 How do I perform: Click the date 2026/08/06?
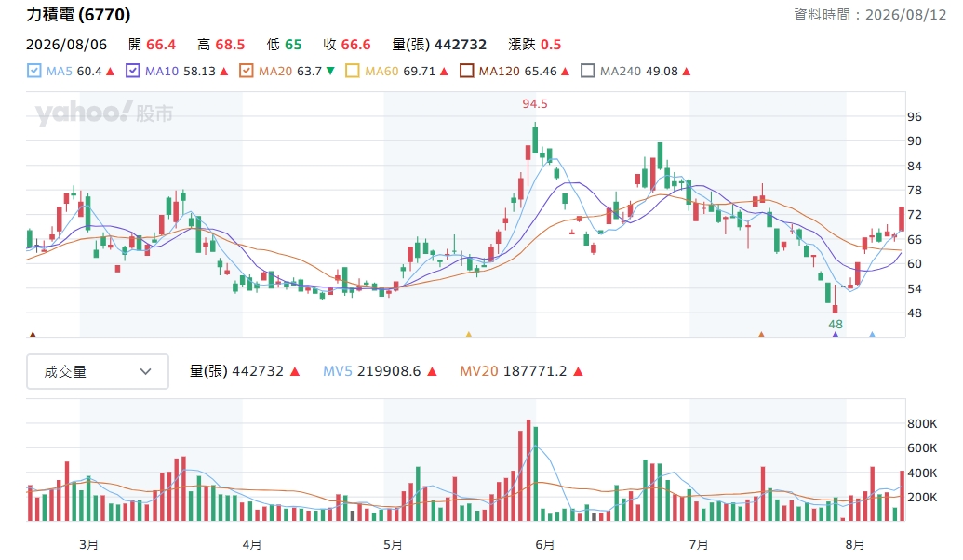[x=66, y=45]
